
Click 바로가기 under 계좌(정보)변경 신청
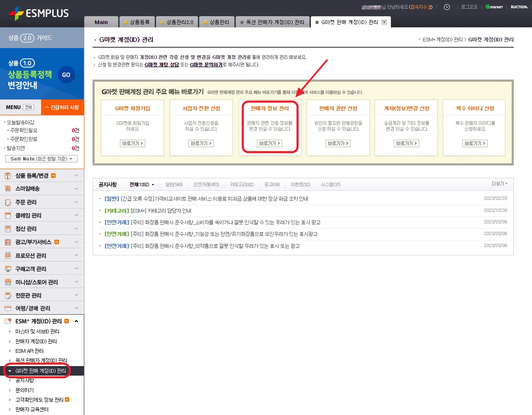tap(406, 143)
